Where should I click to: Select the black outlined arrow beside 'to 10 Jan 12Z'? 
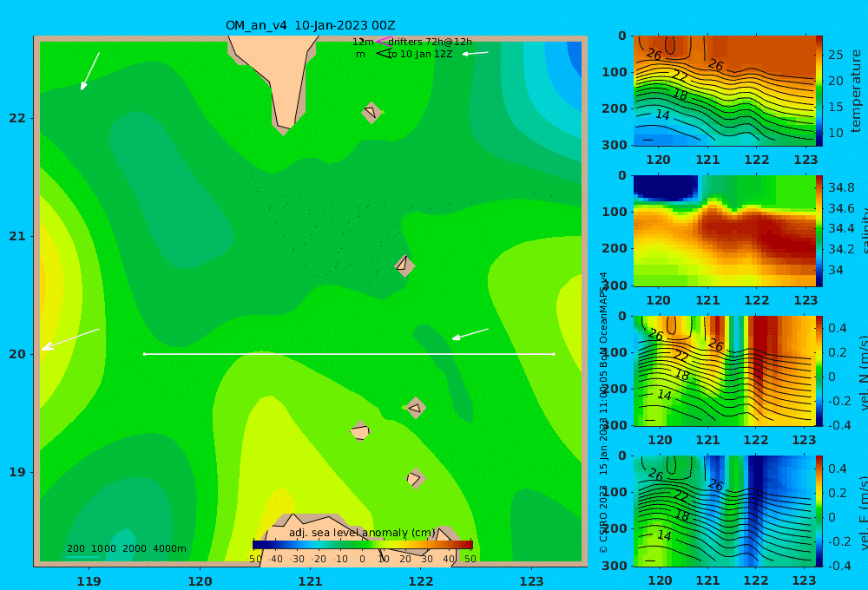coord(384,53)
